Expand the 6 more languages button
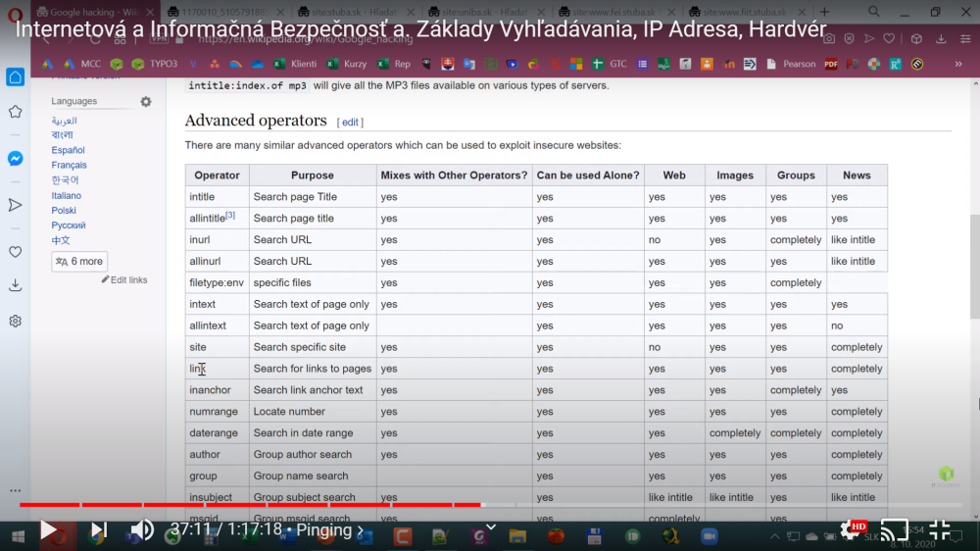 (79, 262)
